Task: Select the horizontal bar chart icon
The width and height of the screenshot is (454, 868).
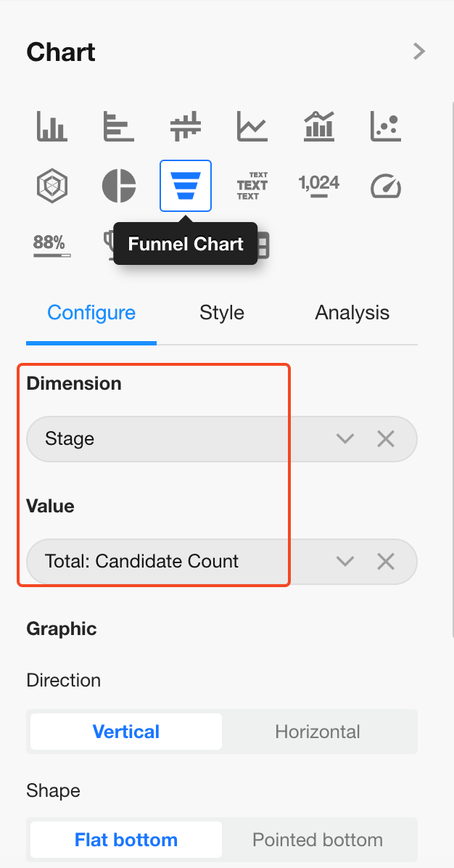Action: 119,127
